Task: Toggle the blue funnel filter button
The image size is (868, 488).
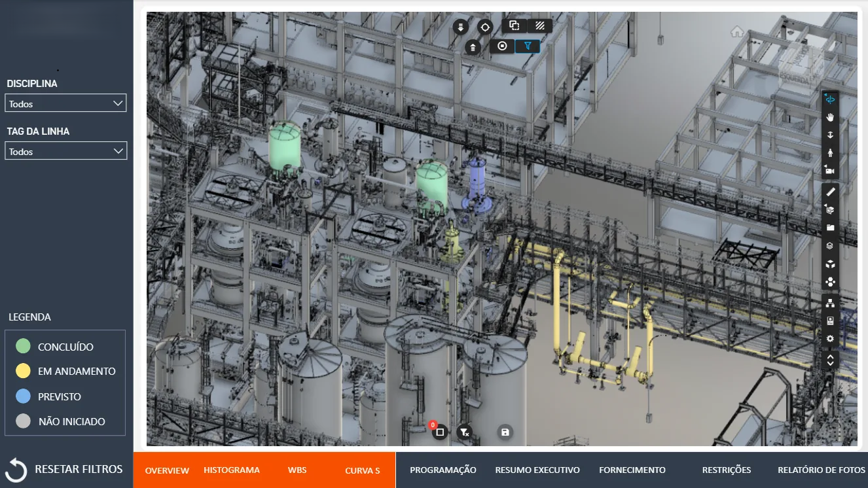Action: coord(527,46)
